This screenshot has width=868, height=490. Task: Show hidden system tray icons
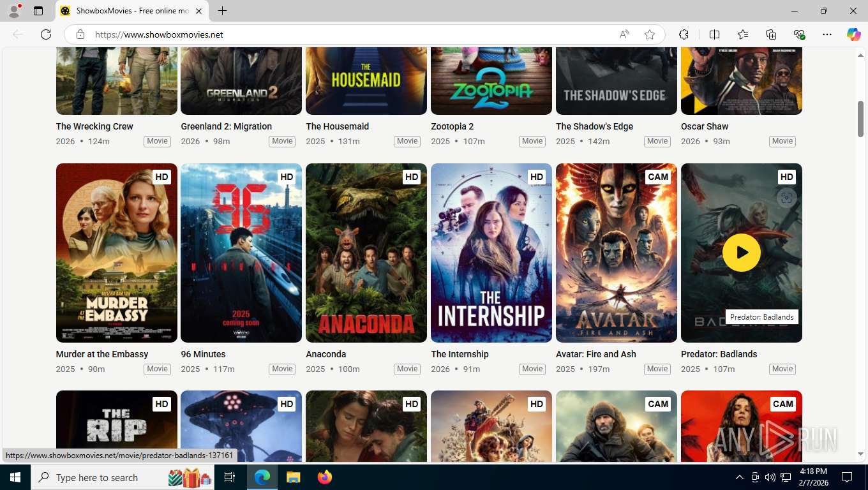[739, 477]
